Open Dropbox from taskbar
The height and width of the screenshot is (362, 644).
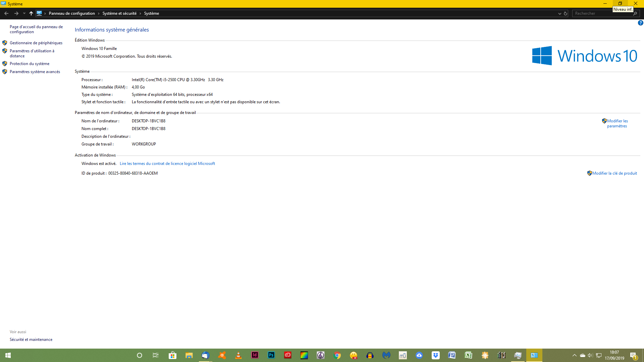click(x=435, y=355)
